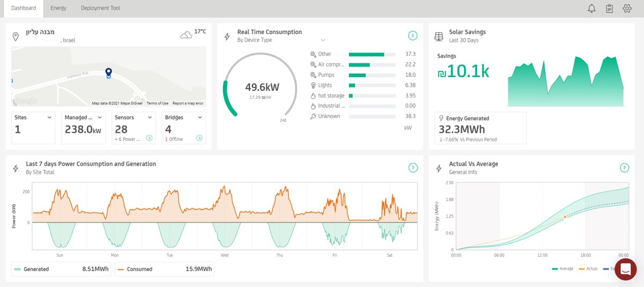Expand the By Device Type dropdown
The height and width of the screenshot is (287, 644).
point(323,40)
